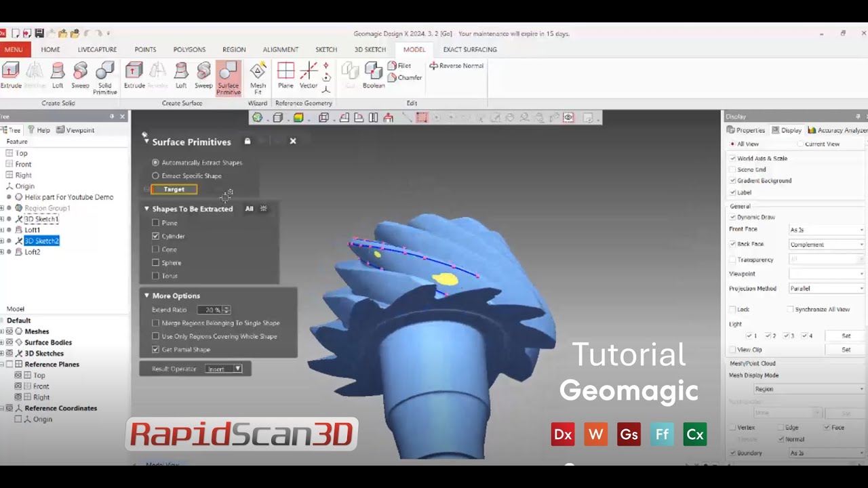868x488 pixels.
Task: Close the Surface Primitives dialog
Action: click(x=293, y=141)
